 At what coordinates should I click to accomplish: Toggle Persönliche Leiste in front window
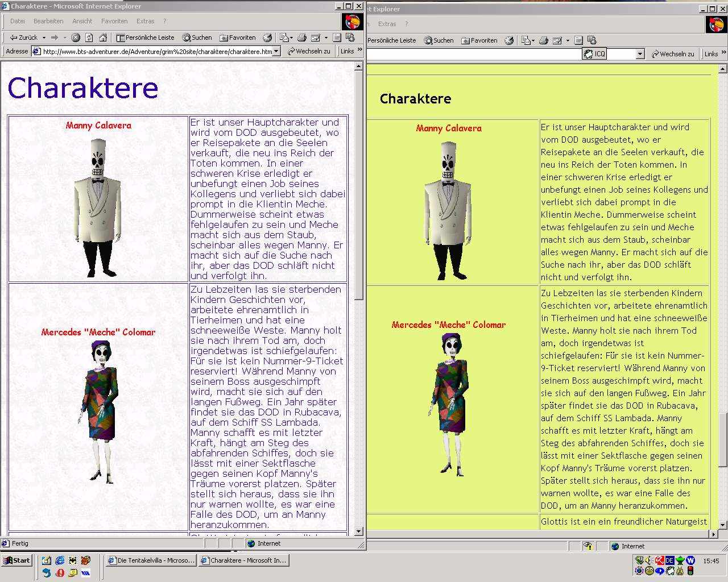pos(145,38)
